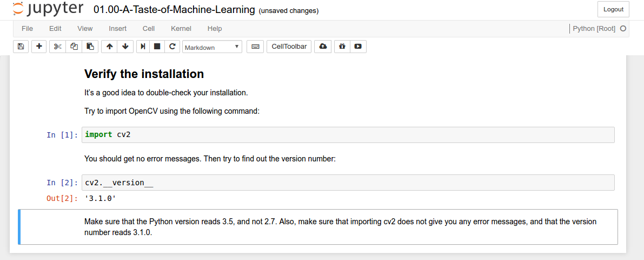Click the cloud upload icon
The height and width of the screenshot is (260, 644).
323,47
